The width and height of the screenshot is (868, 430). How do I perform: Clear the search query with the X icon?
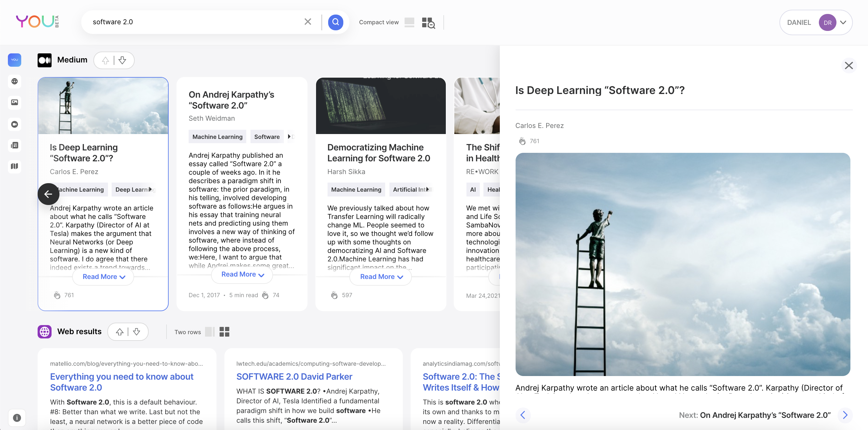307,22
